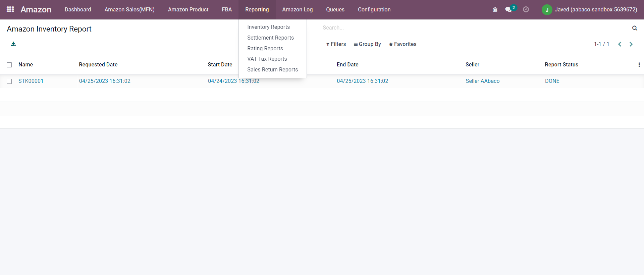Open record STK00001

click(31, 81)
